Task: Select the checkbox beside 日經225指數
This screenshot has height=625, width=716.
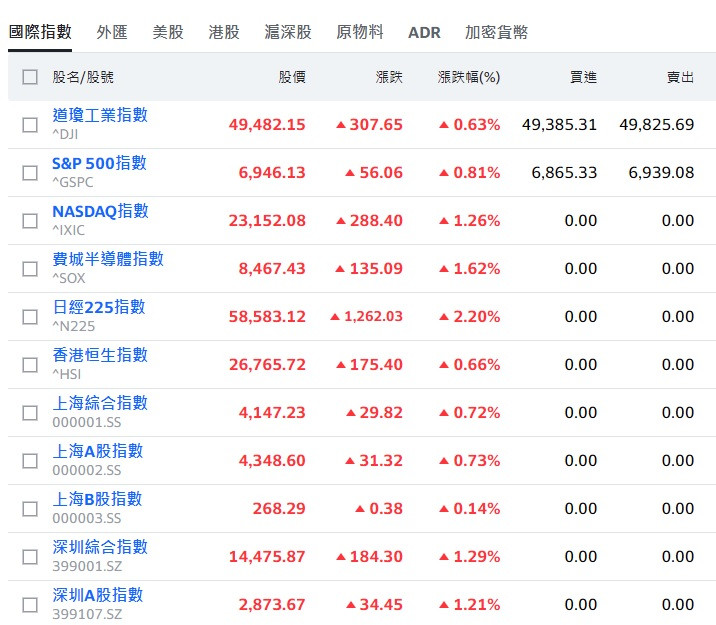Action: [30, 317]
